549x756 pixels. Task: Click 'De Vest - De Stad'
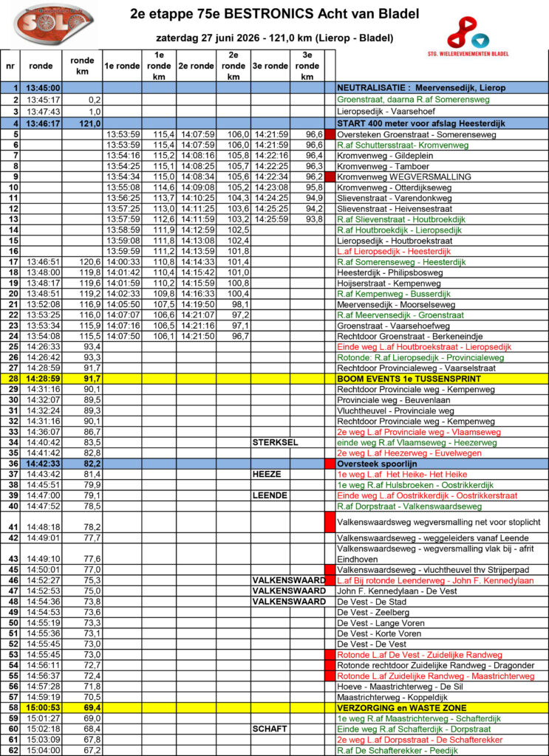pos(372,602)
